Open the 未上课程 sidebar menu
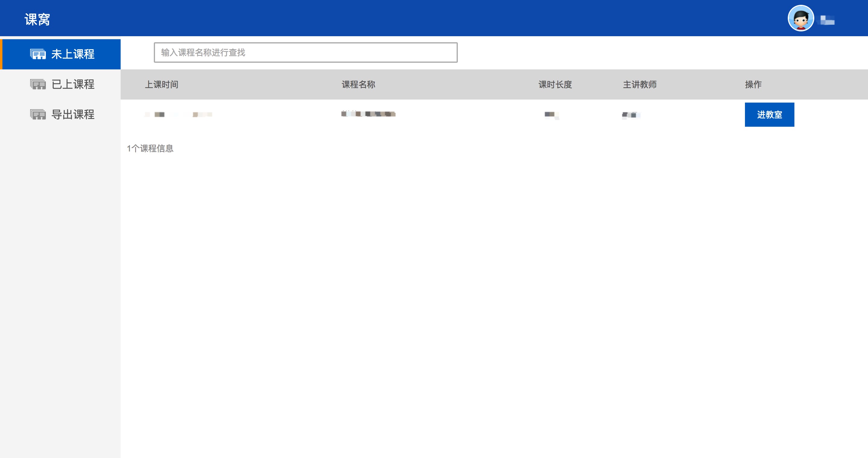The image size is (868, 458). tap(72, 54)
